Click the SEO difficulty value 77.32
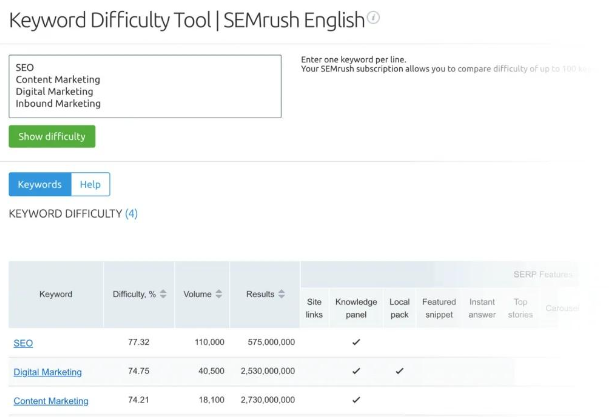Viewport: 609px width, 417px height. [x=139, y=342]
